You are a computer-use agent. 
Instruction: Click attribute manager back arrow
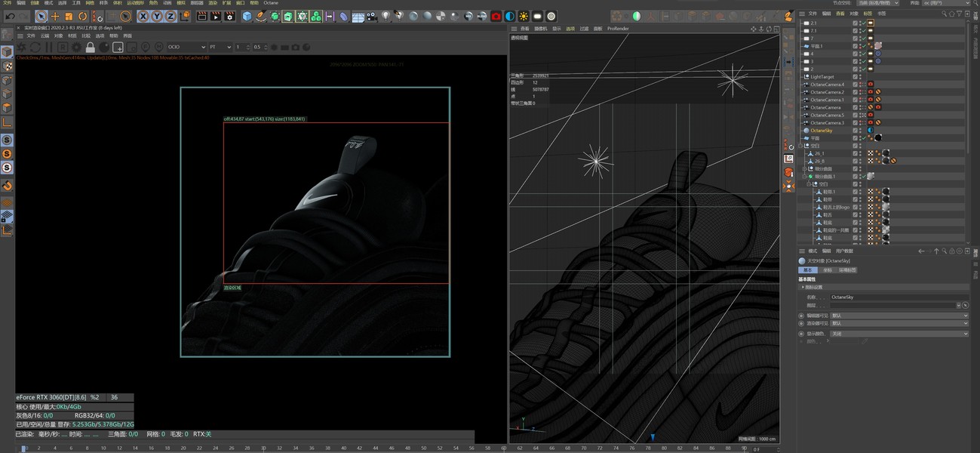[x=921, y=251]
